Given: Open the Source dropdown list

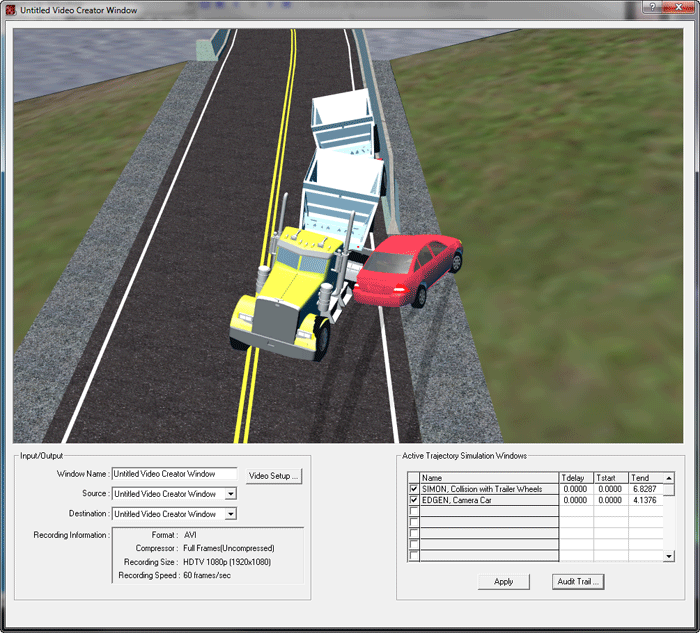Looking at the screenshot, I should 230,494.
